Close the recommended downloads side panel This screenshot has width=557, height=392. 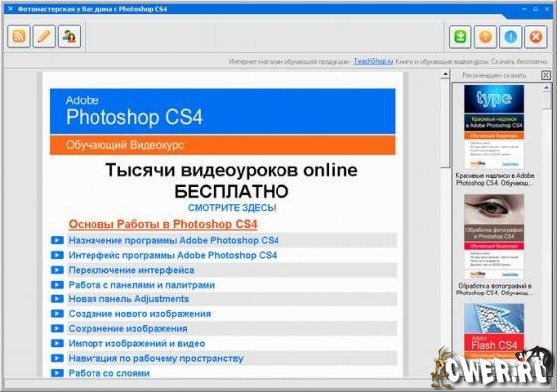pos(546,75)
